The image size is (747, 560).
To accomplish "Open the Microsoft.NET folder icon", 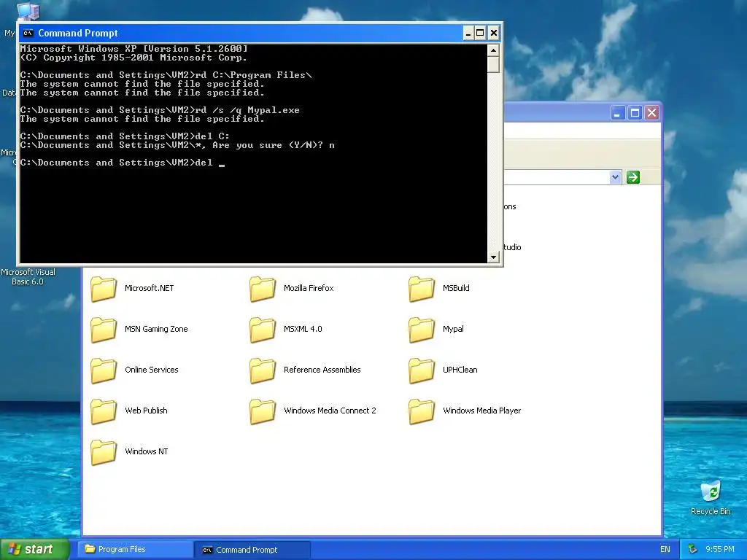I will pos(104,289).
